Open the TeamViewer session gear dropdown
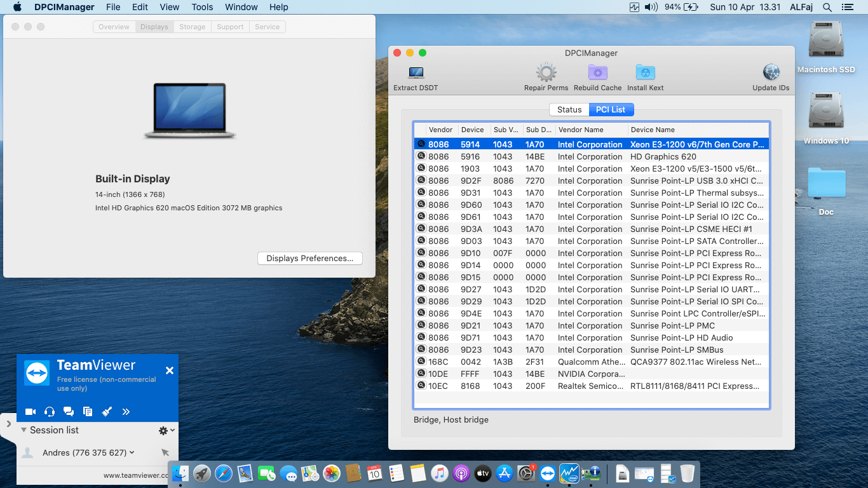 point(166,431)
